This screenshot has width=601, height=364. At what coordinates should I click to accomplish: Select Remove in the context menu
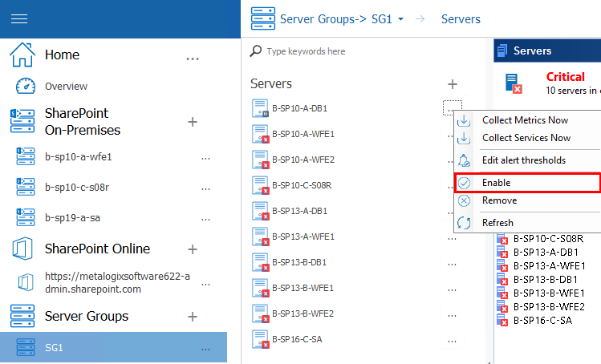tap(499, 200)
